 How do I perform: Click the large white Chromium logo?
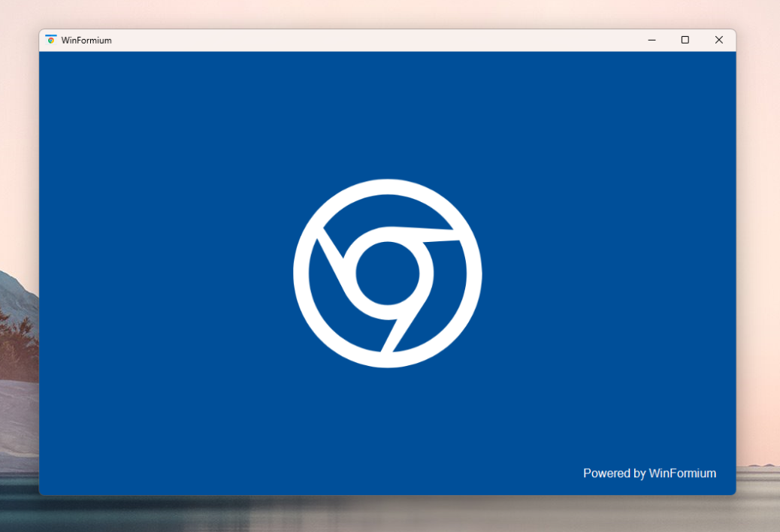point(387,274)
